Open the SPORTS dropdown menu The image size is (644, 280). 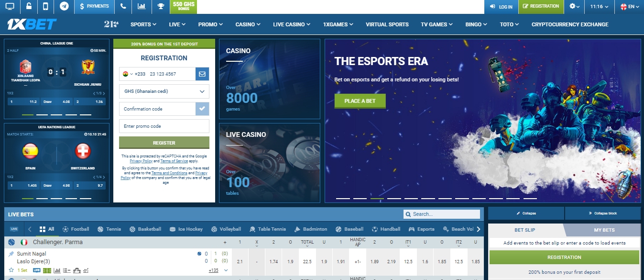pos(143,24)
